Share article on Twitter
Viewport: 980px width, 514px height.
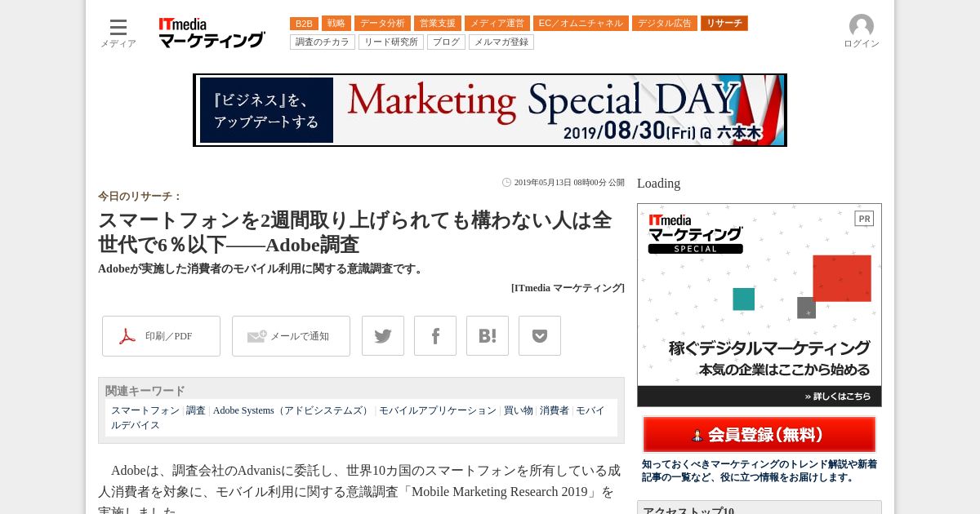[x=383, y=336]
